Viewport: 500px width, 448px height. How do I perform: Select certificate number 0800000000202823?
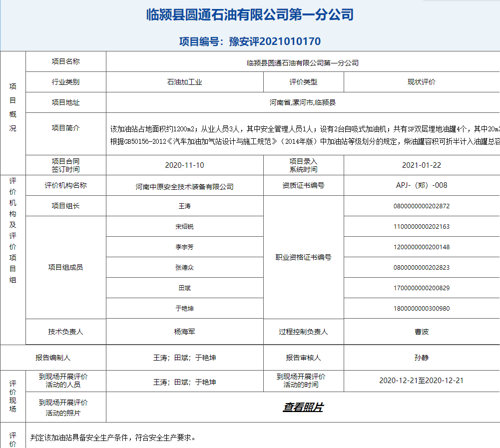[x=422, y=268]
